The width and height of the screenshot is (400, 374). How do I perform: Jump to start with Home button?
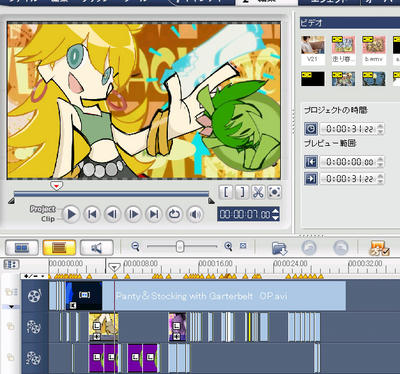92,214
